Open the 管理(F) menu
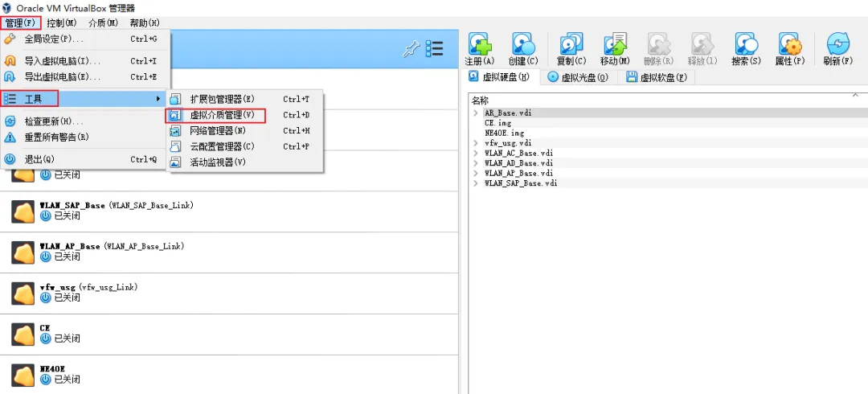Viewport: 868px width, 394px height. pyautogui.click(x=20, y=23)
